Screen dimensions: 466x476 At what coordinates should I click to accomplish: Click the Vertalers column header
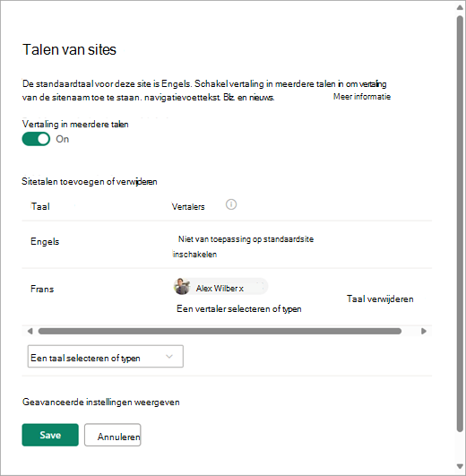pos(188,207)
